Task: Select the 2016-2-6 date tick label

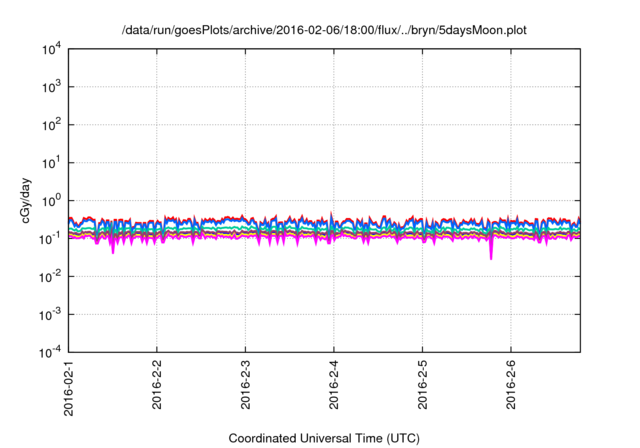Action: pos(511,384)
